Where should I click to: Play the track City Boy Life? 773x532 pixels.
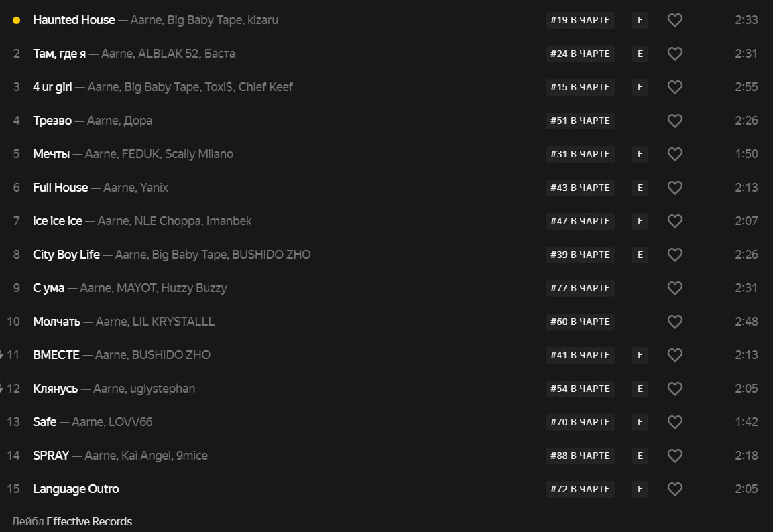pos(66,255)
